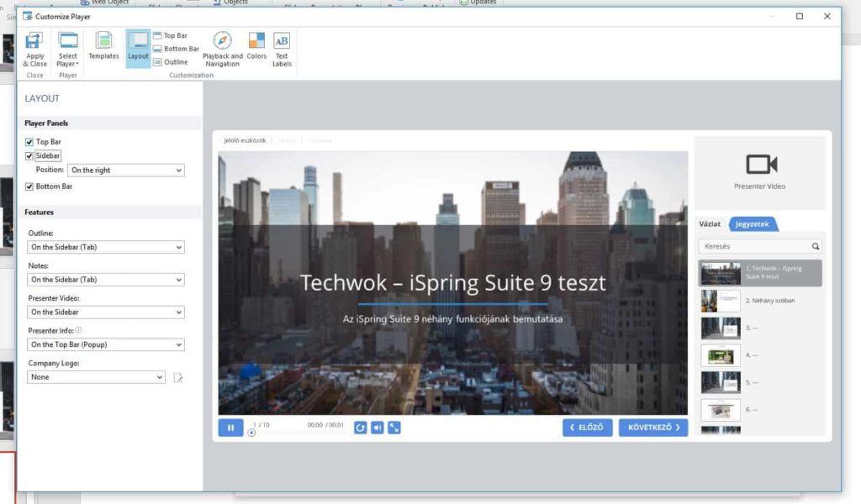Click the KÖVETKEZŐ button
The image size is (861, 504).
tap(654, 427)
